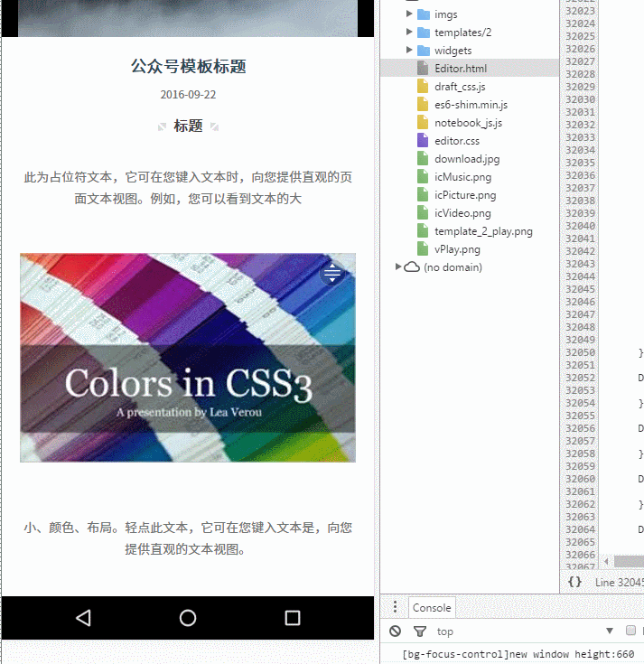Click the placeholder paragraph starting 此为占位符文本
Viewport: 644px width, 664px height.
[188, 188]
